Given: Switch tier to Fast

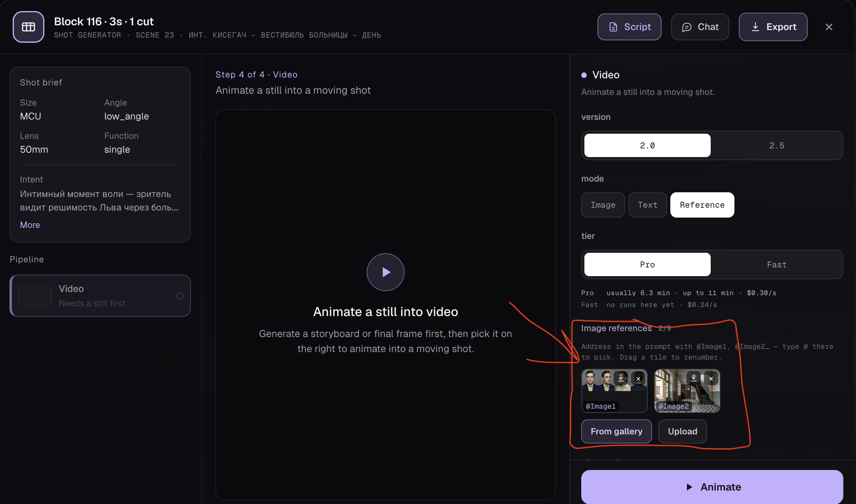Looking at the screenshot, I should pyautogui.click(x=776, y=265).
